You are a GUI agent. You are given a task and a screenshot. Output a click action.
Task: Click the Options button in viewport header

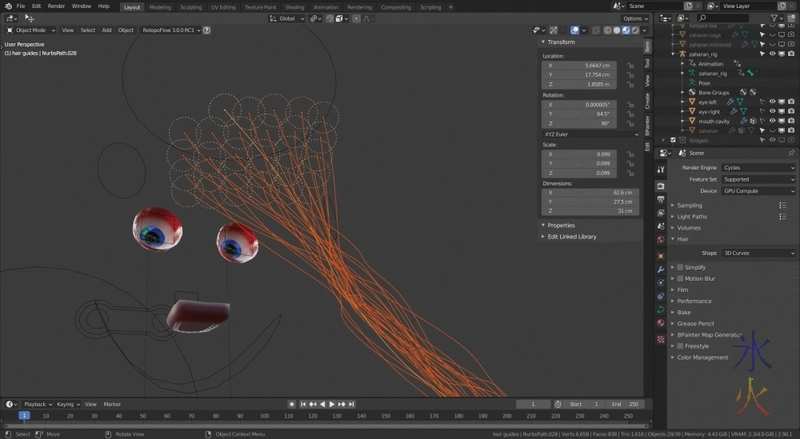[634, 18]
